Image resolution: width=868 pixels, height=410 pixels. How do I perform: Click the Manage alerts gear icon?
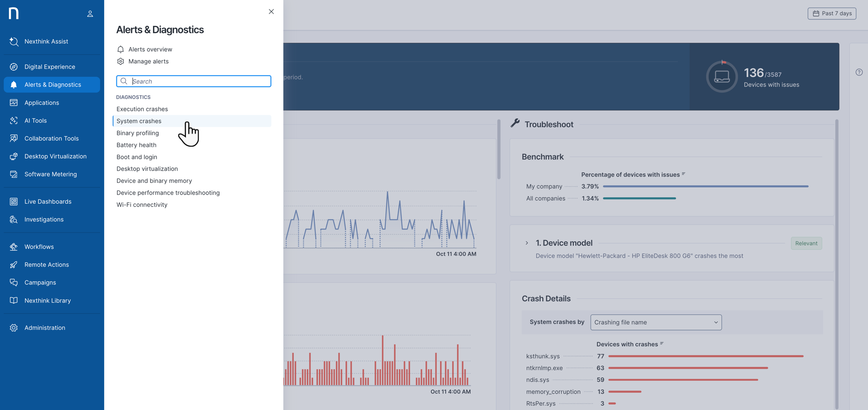click(x=120, y=62)
